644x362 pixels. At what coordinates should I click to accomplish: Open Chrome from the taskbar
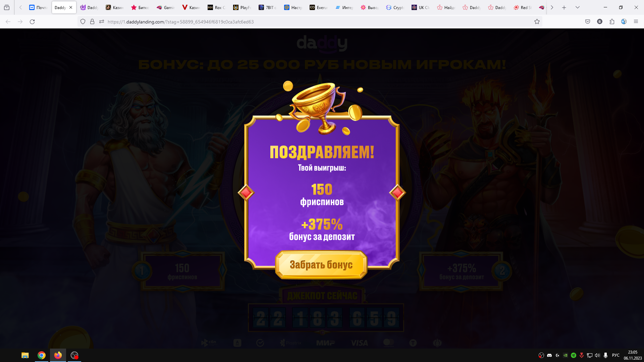[x=42, y=355]
